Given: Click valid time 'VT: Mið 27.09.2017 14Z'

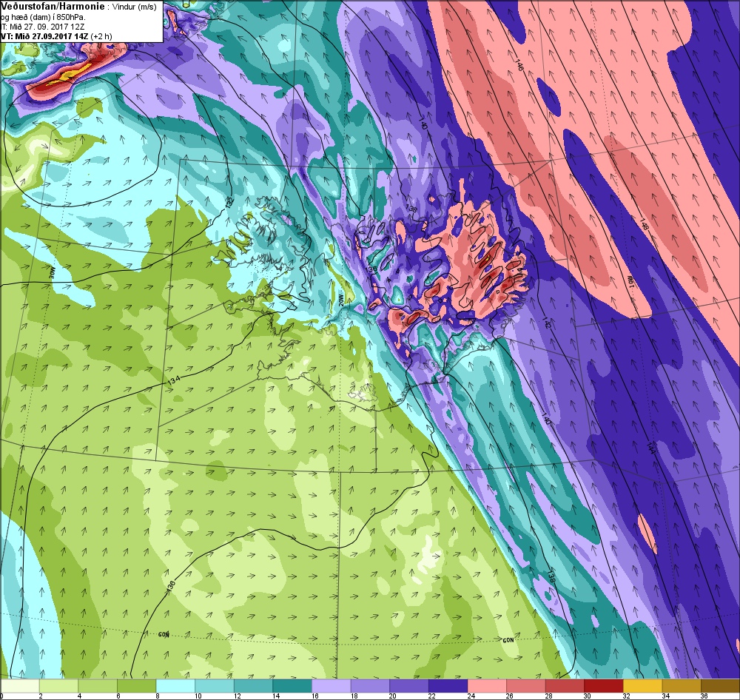Looking at the screenshot, I should coord(45,36).
